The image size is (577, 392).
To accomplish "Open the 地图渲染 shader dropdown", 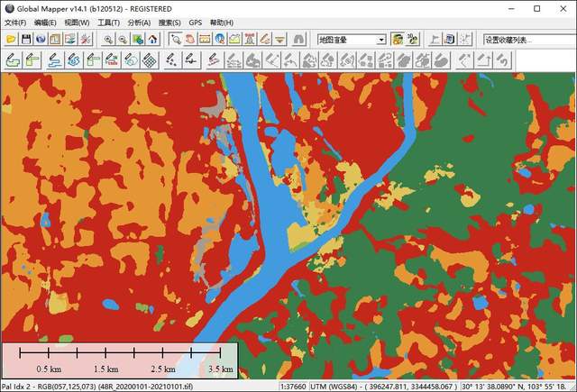I will 351,40.
